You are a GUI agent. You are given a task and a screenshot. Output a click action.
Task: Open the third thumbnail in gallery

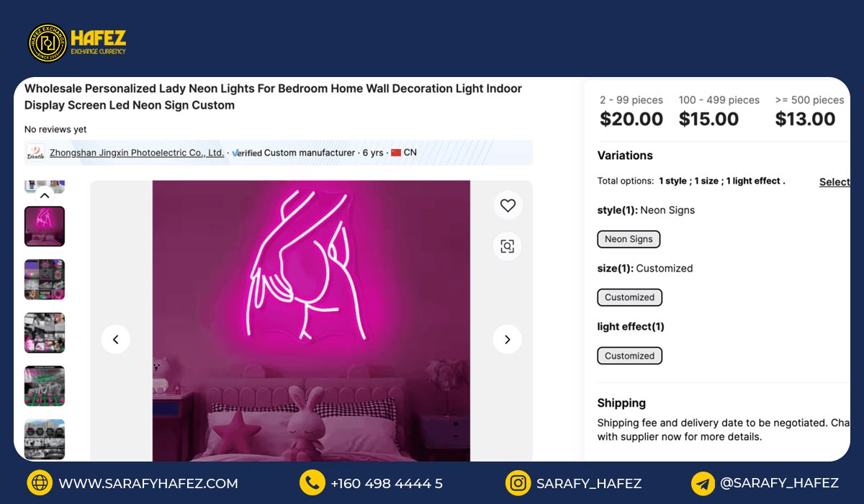[x=45, y=333]
